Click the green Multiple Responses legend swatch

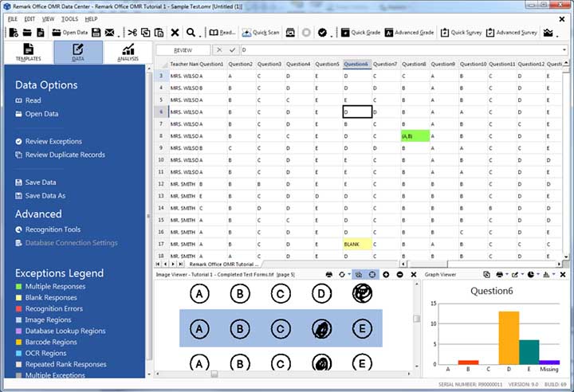(18, 287)
